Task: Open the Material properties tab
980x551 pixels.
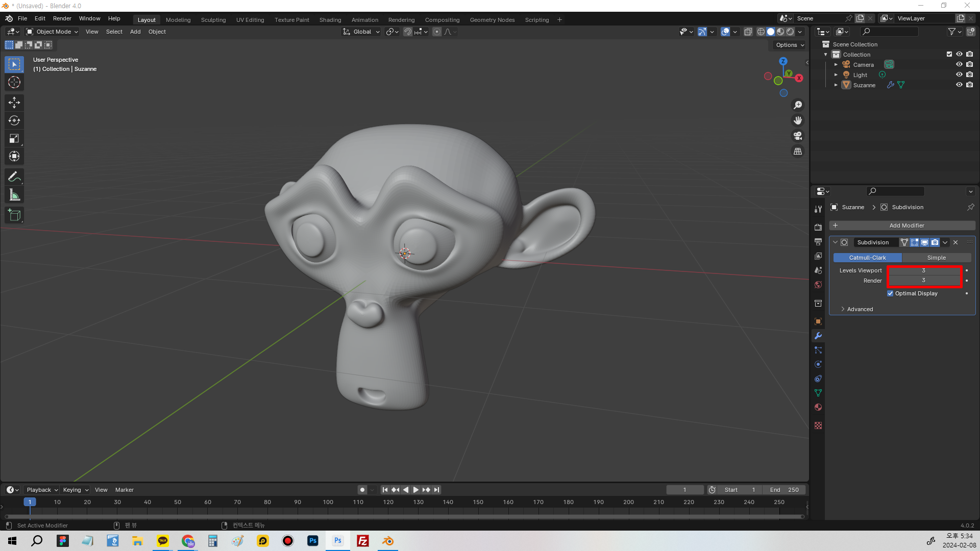Action: [x=818, y=407]
